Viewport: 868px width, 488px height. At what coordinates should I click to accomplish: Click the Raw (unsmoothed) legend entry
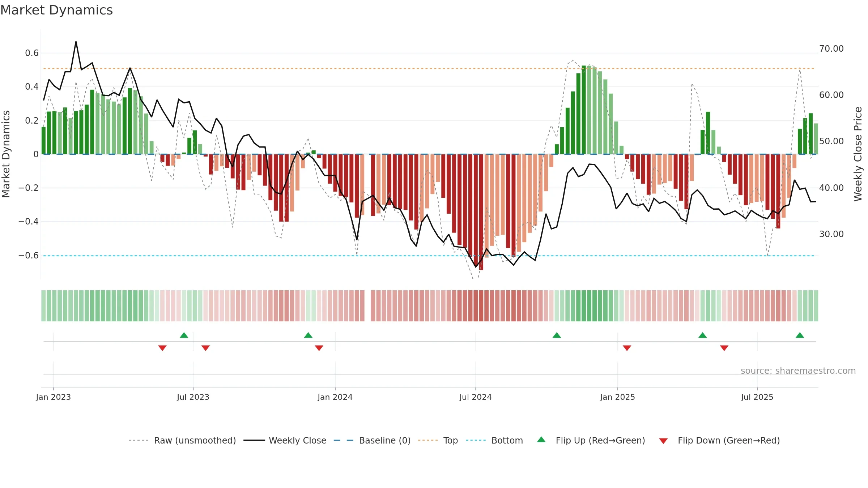coord(182,440)
